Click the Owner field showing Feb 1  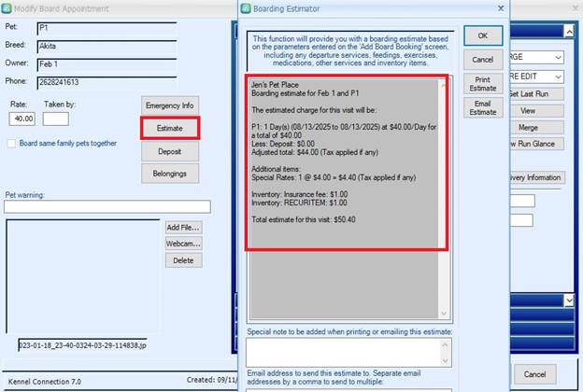click(107, 64)
